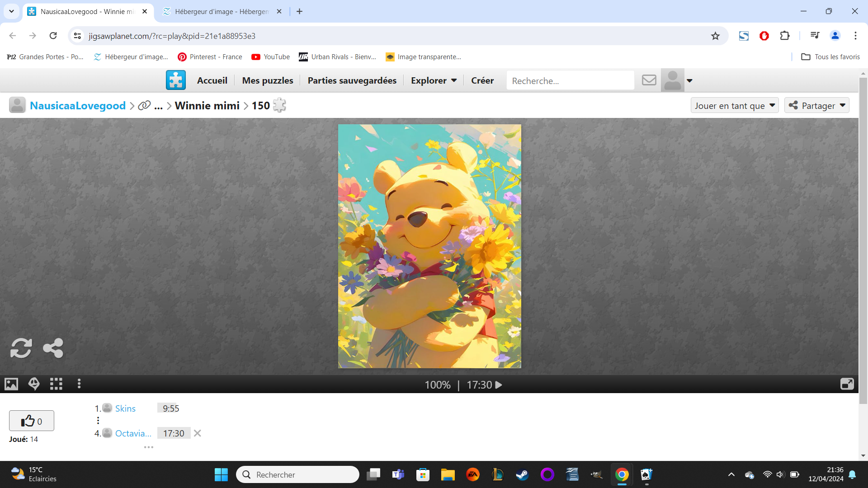Open the Skins player link in leaderboard
Screen dimensions: 868x488
point(125,408)
